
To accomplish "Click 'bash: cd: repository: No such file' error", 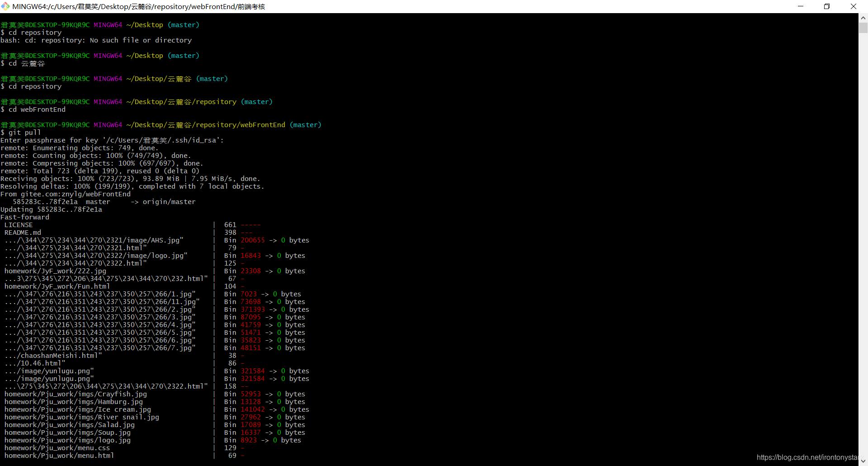I will (x=96, y=40).
